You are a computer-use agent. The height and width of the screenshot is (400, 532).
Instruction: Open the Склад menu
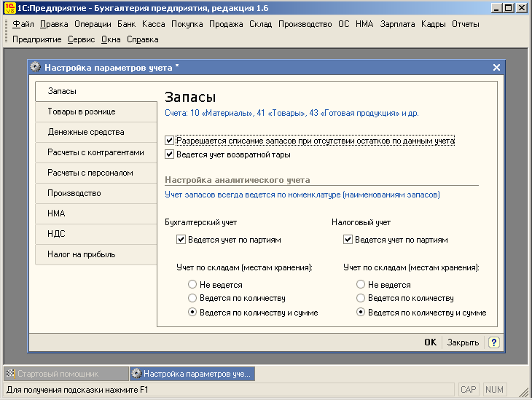(261, 24)
